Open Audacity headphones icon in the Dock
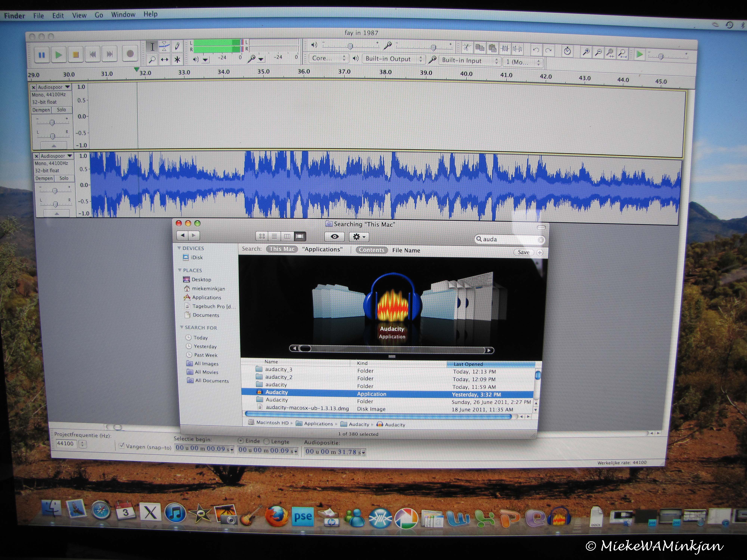This screenshot has height=560, width=747. click(x=559, y=517)
